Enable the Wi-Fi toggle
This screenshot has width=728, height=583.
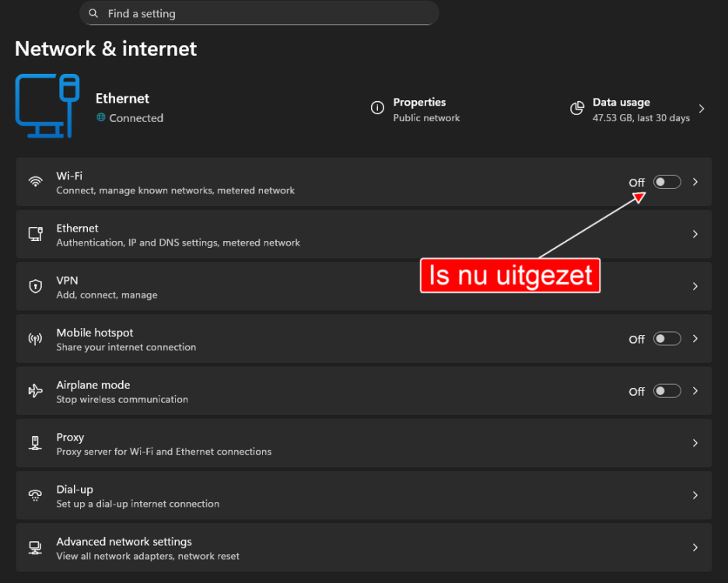(x=667, y=181)
